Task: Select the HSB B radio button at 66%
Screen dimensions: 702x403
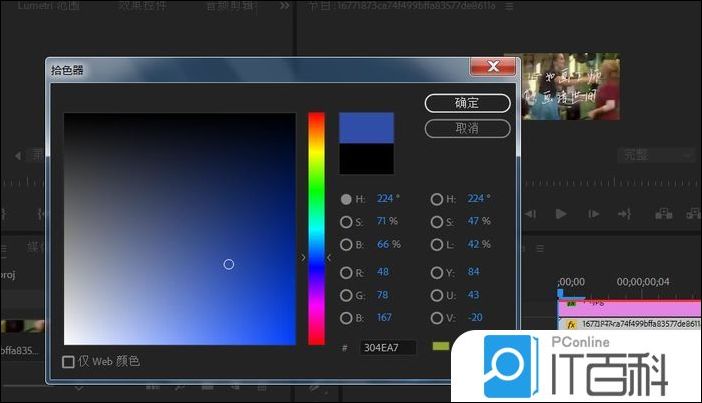Action: pyautogui.click(x=346, y=245)
